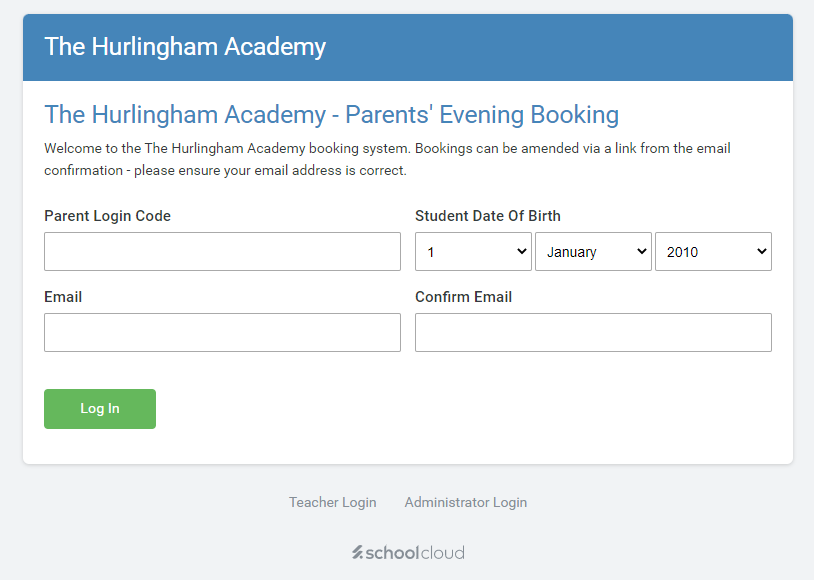The image size is (814, 580).
Task: Click the Parents' Evening Booking heading
Action: coord(331,115)
